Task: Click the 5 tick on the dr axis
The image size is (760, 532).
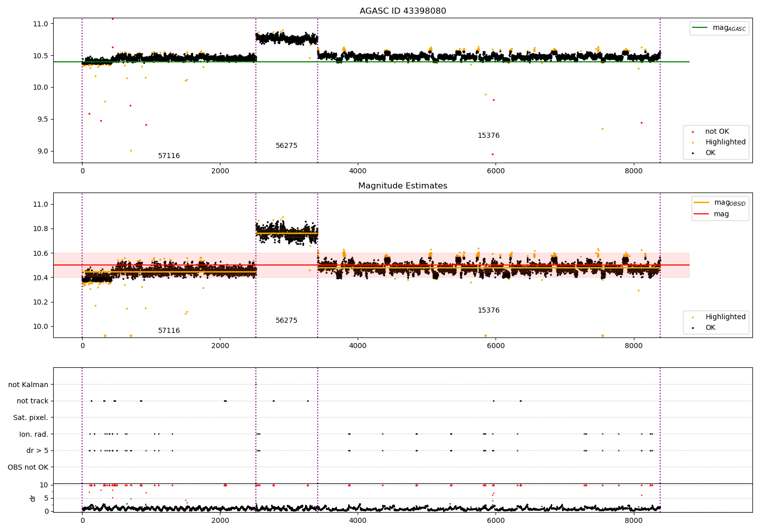Action: (46, 499)
